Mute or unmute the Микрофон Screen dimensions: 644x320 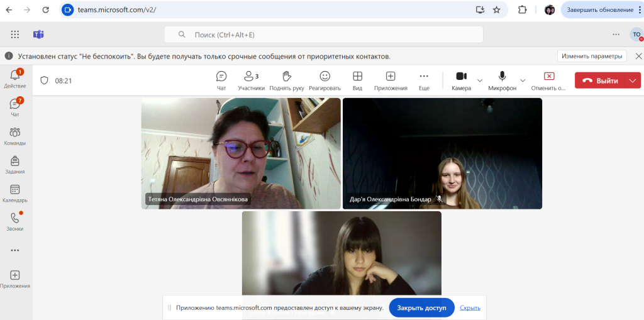click(502, 80)
